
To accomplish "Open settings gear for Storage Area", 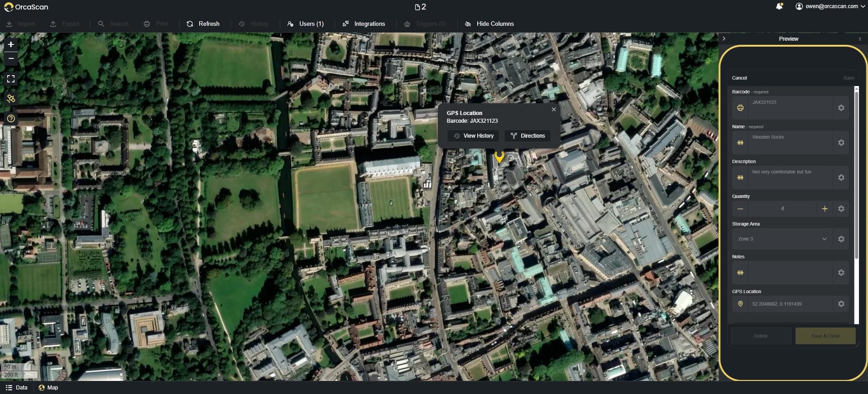I will tap(841, 239).
